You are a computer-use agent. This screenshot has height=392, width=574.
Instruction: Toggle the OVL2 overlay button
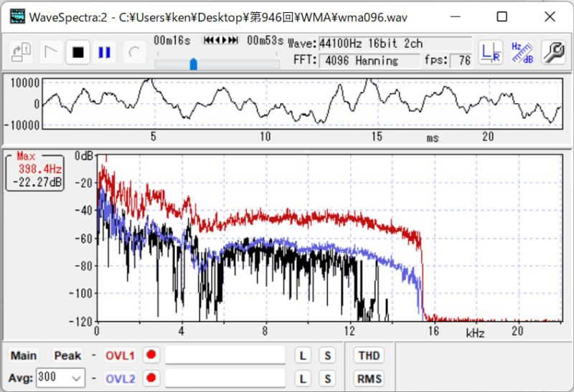tap(120, 378)
